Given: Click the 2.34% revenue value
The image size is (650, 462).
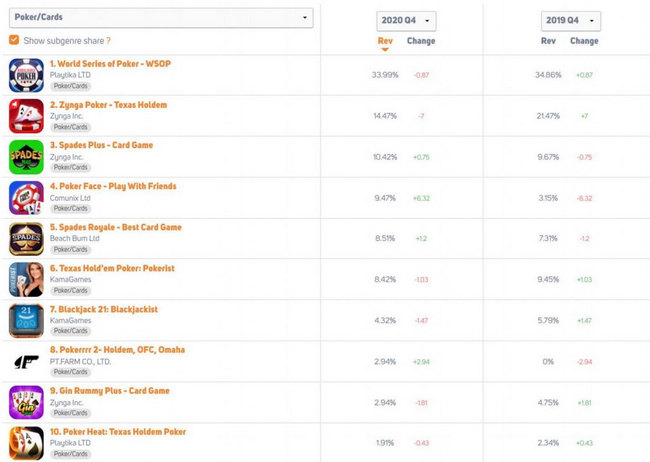Looking at the screenshot, I should [x=548, y=443].
